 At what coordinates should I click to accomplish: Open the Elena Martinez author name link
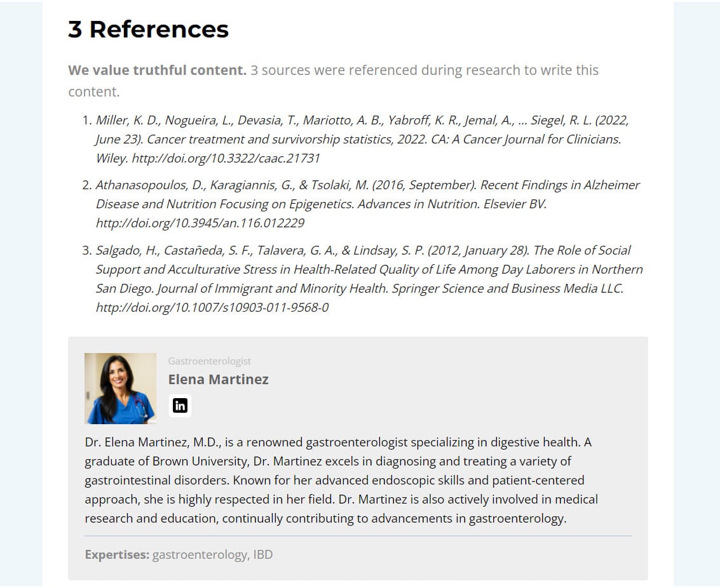(218, 379)
